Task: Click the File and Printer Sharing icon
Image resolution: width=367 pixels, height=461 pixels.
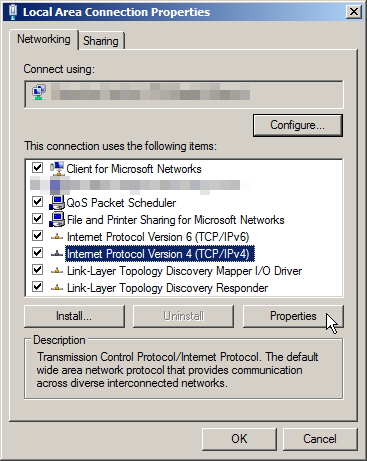Action: [x=57, y=220]
